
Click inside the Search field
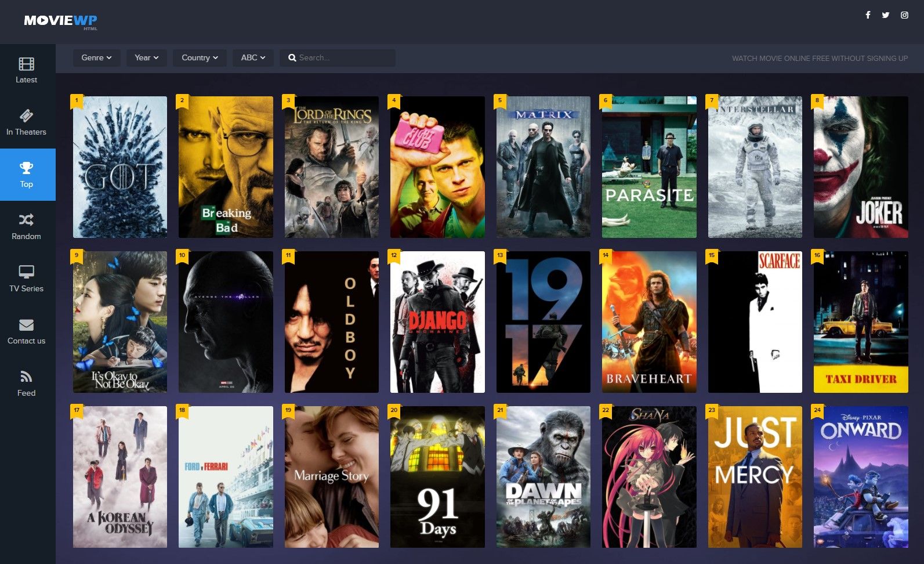(342, 57)
